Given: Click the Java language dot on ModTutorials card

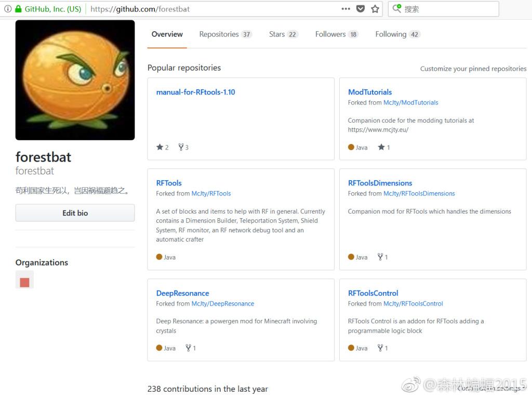Looking at the screenshot, I should click(x=351, y=147).
